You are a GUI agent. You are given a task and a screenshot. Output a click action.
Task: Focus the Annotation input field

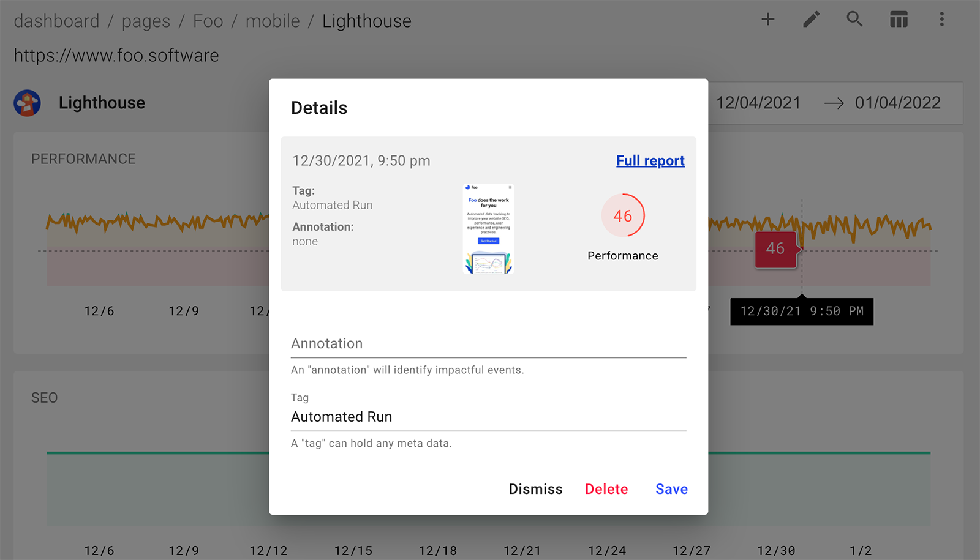click(488, 344)
